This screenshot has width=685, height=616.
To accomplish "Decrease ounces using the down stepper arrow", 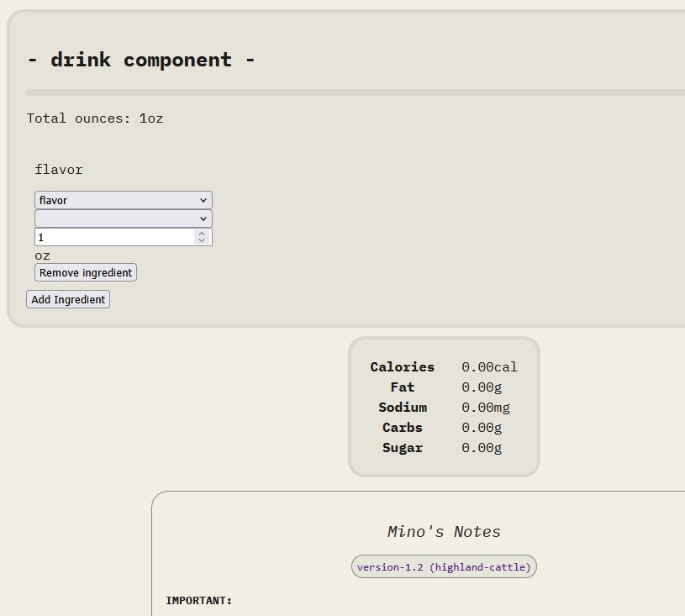I will point(201,241).
